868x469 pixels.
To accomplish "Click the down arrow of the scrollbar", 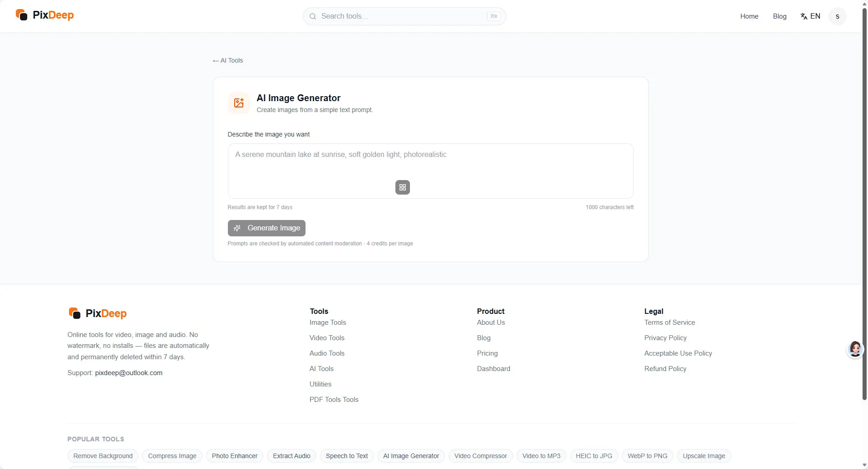I will [864, 465].
